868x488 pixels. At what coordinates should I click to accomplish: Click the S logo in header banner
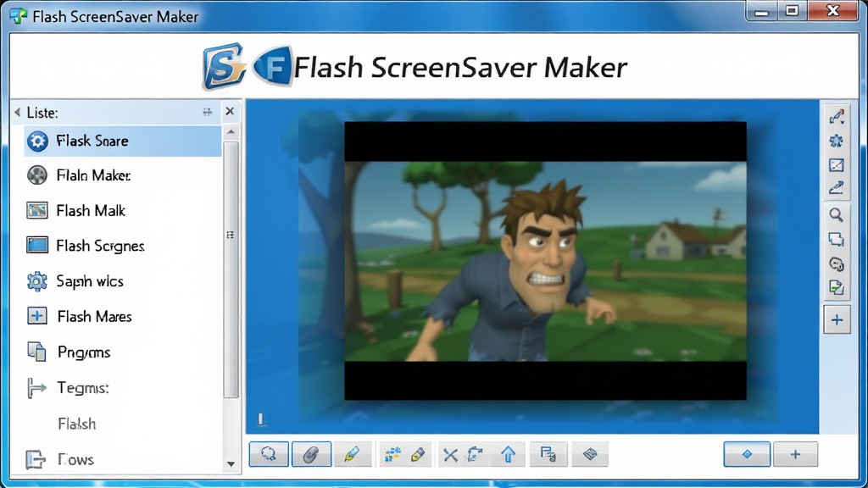[224, 66]
